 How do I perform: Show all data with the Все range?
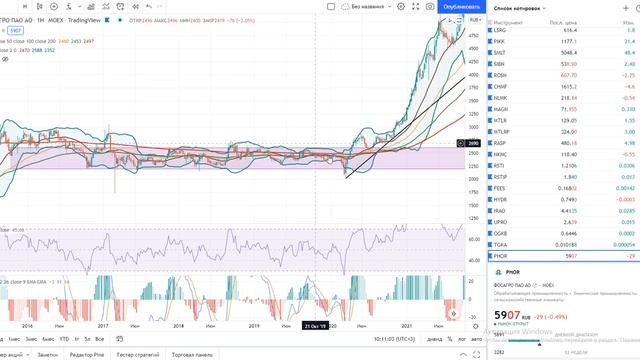coord(100,339)
